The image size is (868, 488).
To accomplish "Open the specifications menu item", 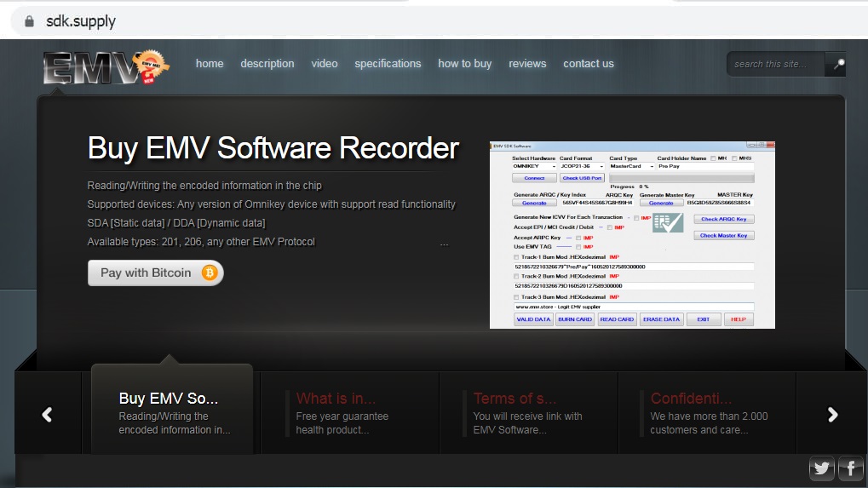I will [388, 64].
